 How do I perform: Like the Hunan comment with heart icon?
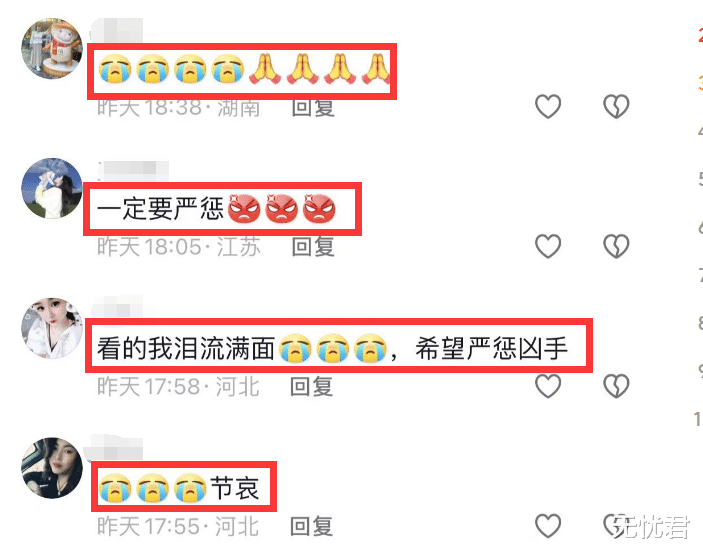548,107
